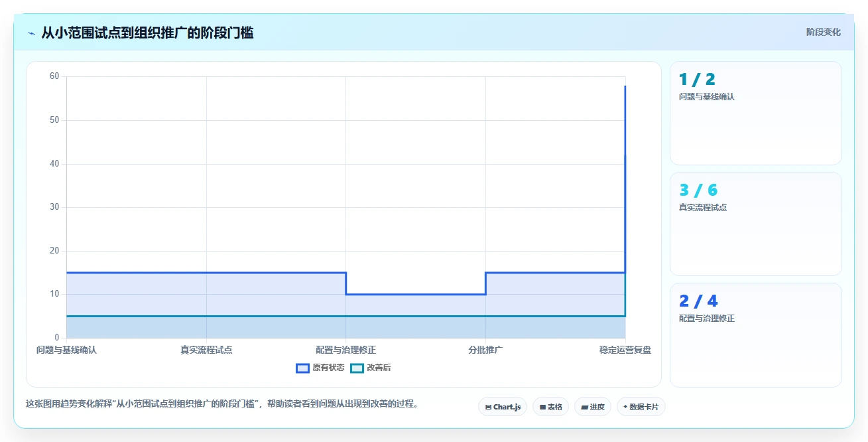Click the 改善后 teal legend swatch
Viewport: 868px width, 442px height.
(x=357, y=368)
